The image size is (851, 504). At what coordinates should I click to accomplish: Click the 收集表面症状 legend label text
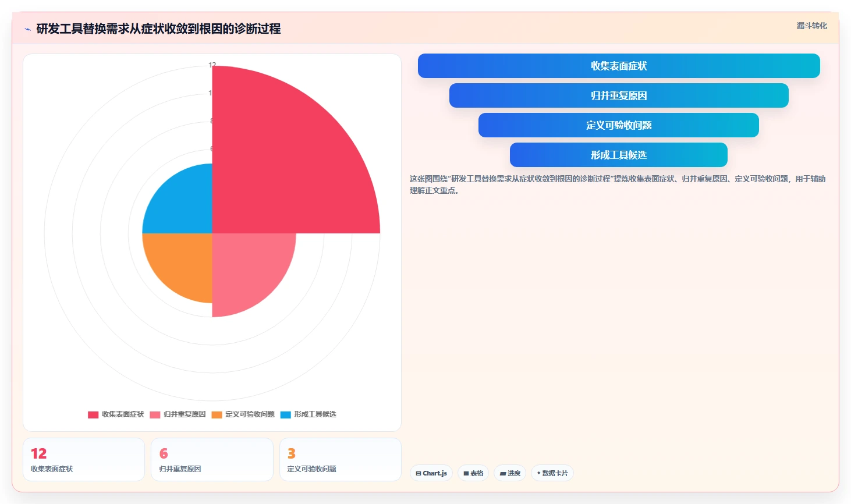(x=123, y=414)
